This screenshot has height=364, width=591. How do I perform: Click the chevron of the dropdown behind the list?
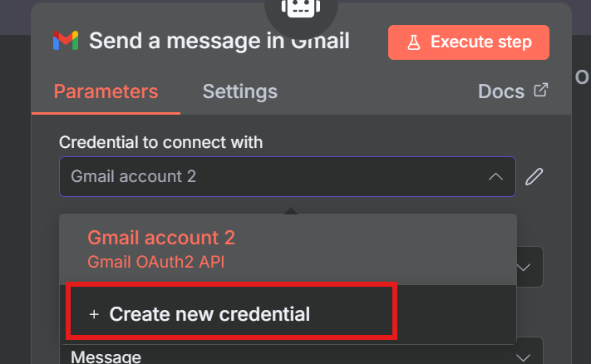tap(524, 268)
